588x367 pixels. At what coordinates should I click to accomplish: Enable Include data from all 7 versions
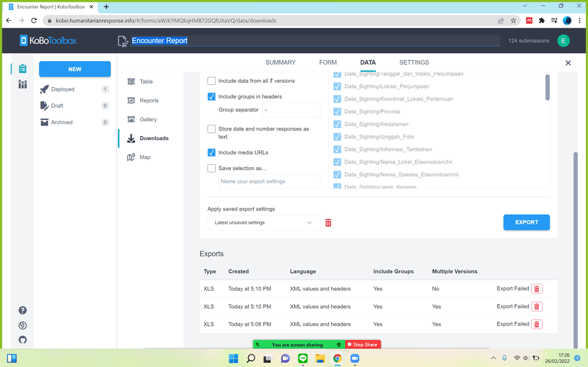click(211, 81)
